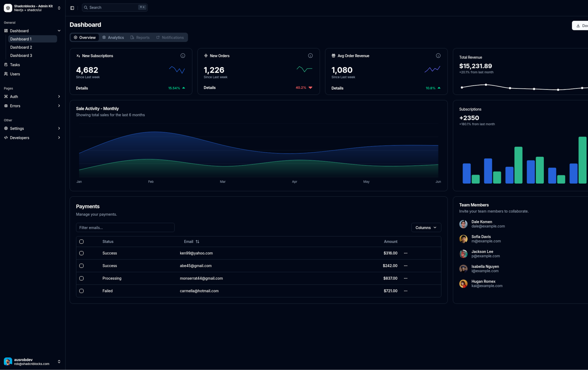Open row actions for carmella@hotmail.com payment

pos(406,291)
